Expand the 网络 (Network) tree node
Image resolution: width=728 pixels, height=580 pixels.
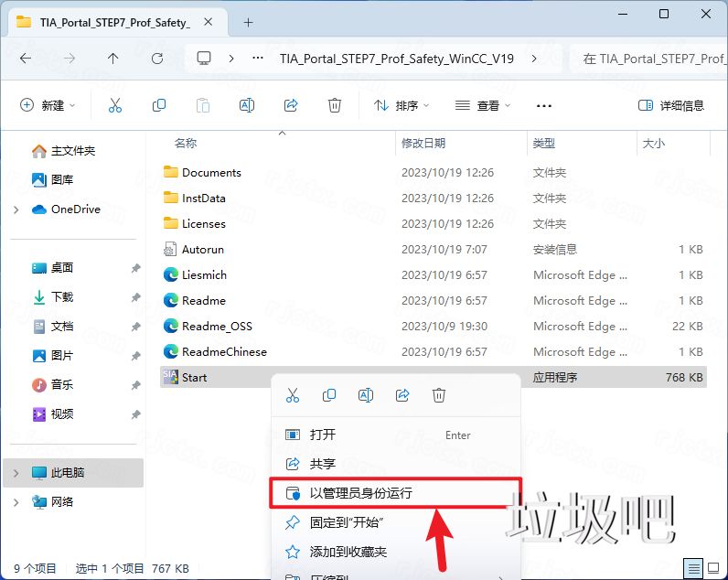(x=16, y=502)
